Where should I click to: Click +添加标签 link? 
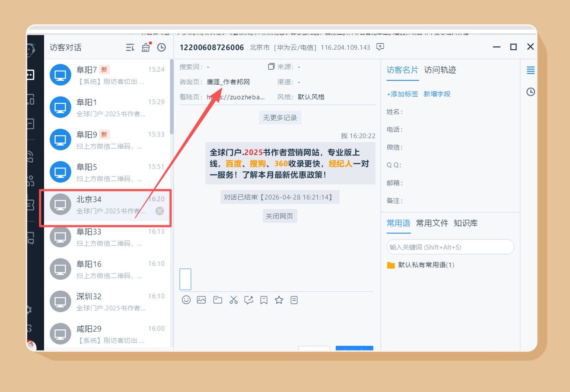[402, 94]
